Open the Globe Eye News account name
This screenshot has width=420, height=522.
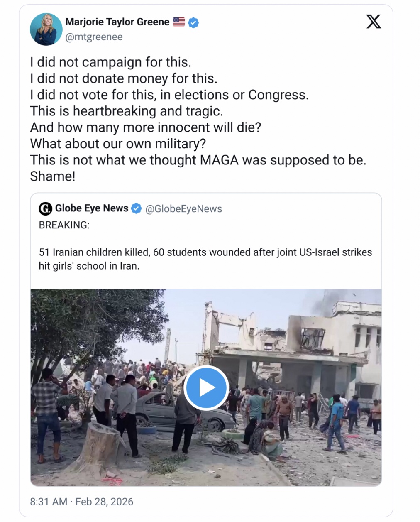[x=92, y=208]
